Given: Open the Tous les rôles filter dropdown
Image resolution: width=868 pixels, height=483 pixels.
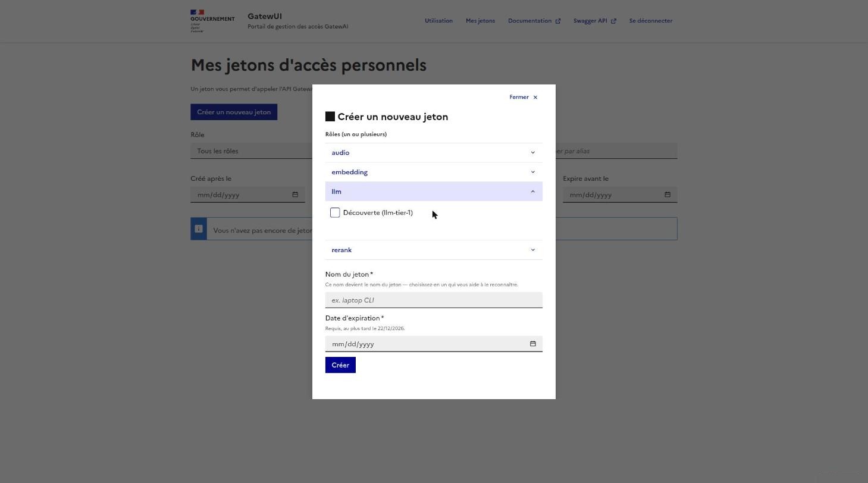Looking at the screenshot, I should tap(251, 151).
